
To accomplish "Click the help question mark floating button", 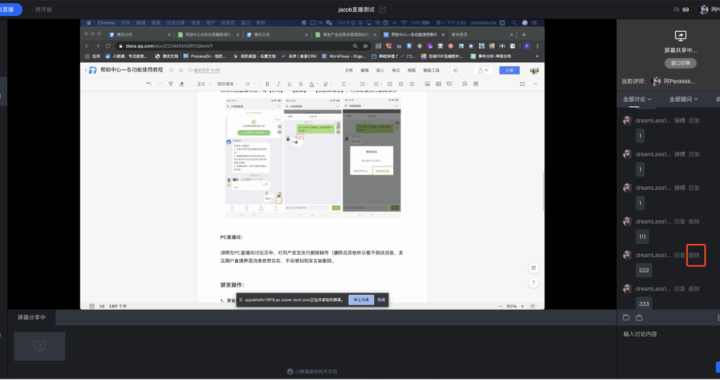I will [x=533, y=283].
